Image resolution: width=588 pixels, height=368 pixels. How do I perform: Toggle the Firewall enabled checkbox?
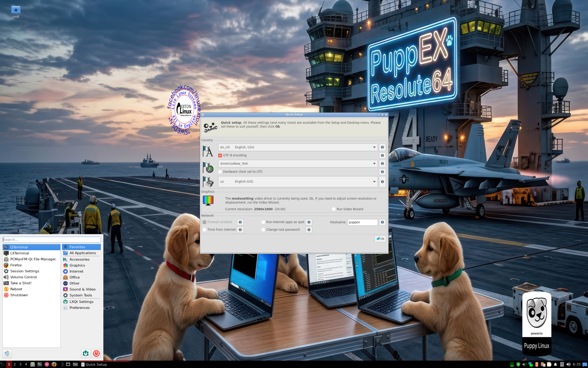(x=204, y=222)
